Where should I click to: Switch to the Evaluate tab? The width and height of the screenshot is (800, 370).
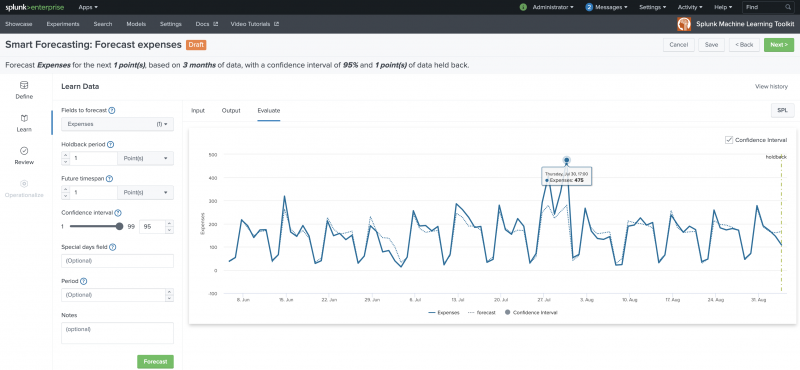click(269, 110)
